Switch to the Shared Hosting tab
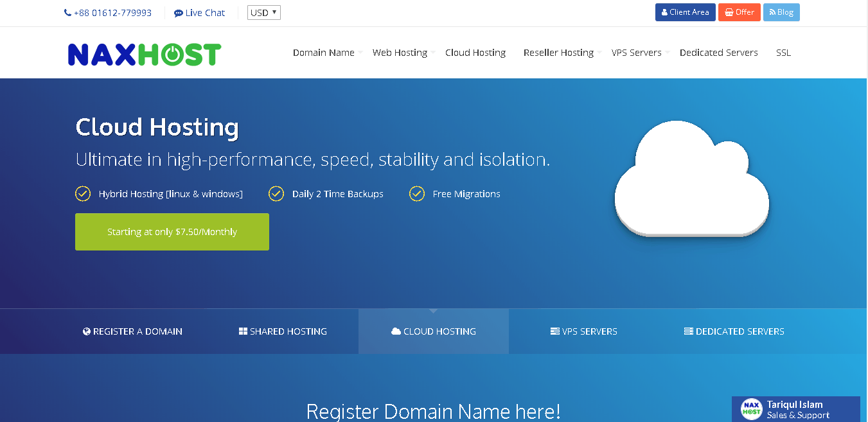The image size is (868, 422). (x=283, y=331)
